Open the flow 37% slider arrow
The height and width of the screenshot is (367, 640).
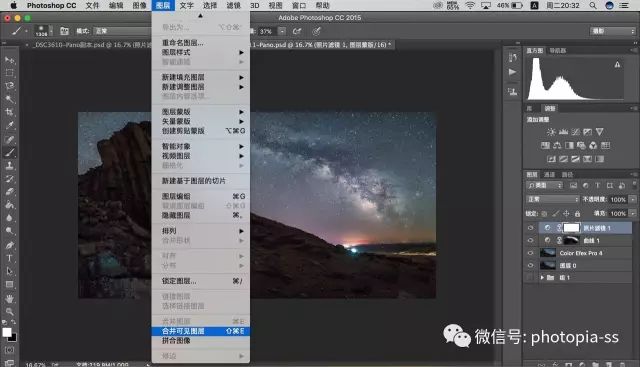282,31
